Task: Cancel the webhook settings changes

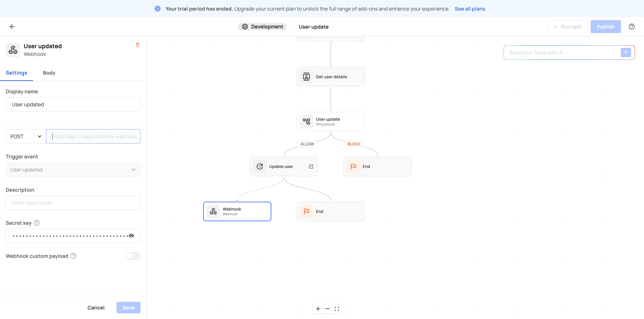Action: [x=96, y=307]
